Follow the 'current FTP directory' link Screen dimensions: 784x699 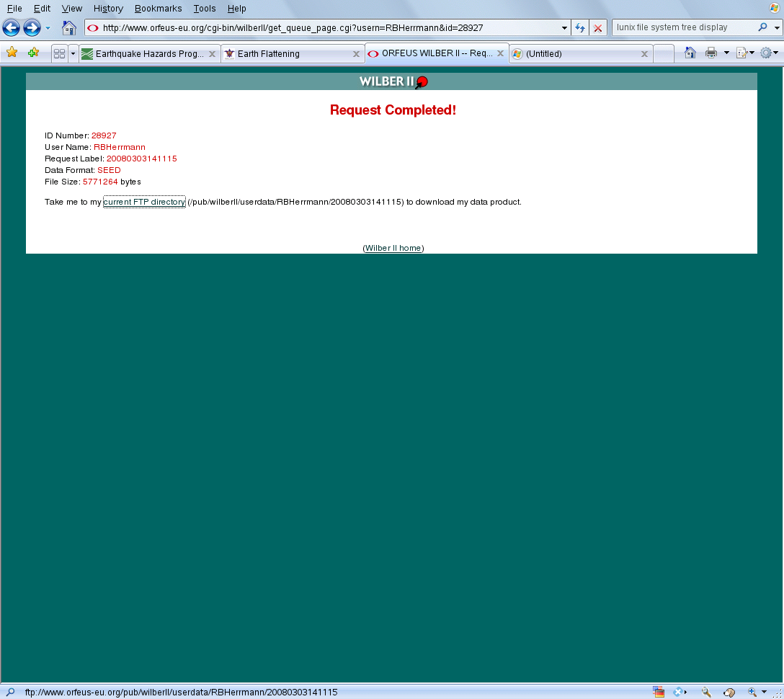click(x=144, y=202)
